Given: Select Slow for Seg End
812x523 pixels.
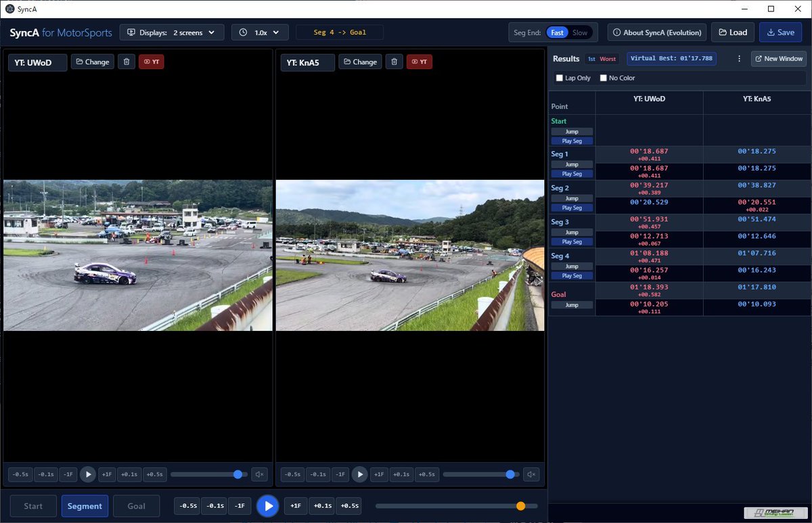Looking at the screenshot, I should 580,32.
